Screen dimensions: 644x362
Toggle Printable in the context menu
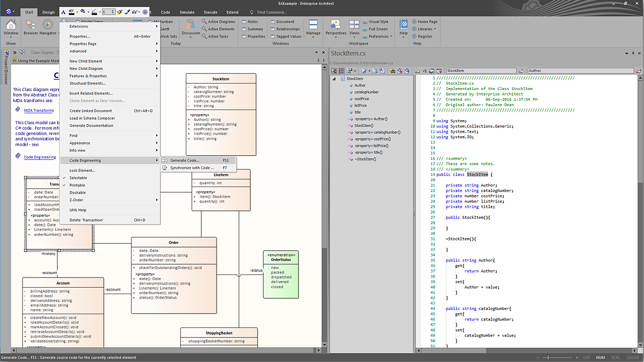[110, 185]
